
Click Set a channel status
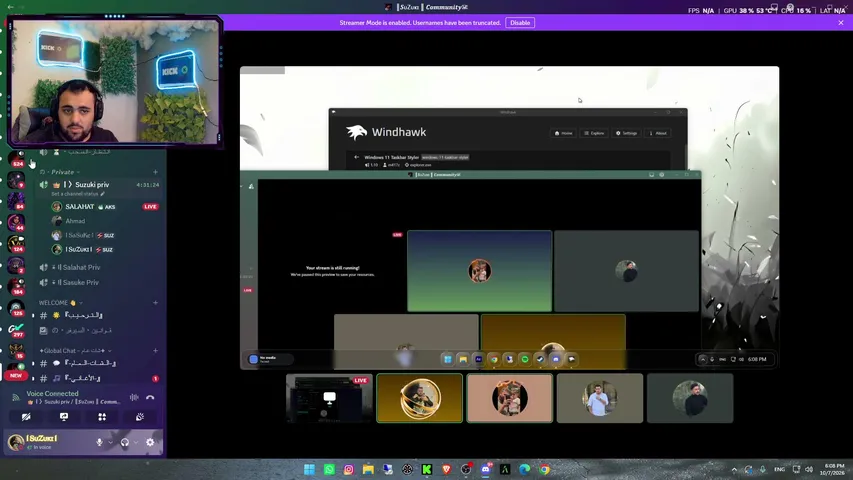coord(78,194)
